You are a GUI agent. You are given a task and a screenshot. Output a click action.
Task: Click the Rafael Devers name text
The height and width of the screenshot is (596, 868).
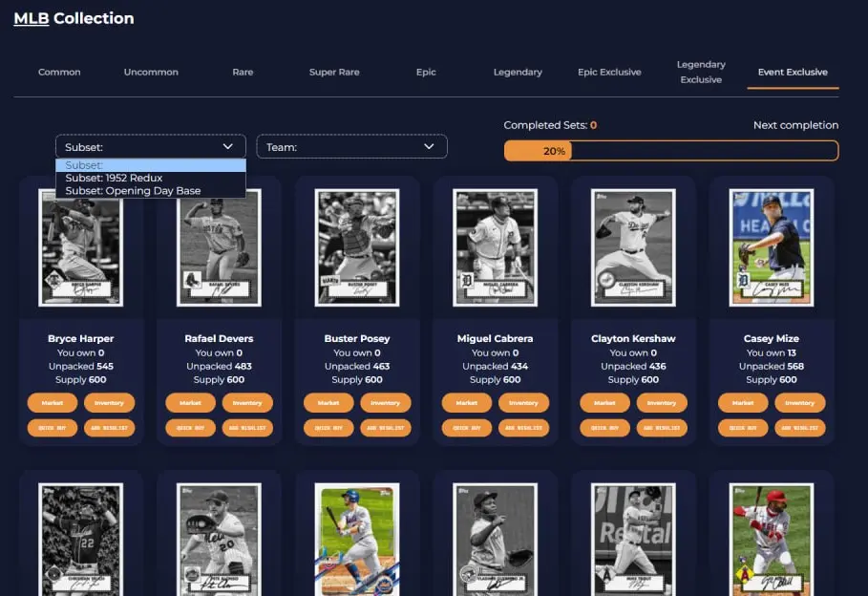[x=219, y=338]
